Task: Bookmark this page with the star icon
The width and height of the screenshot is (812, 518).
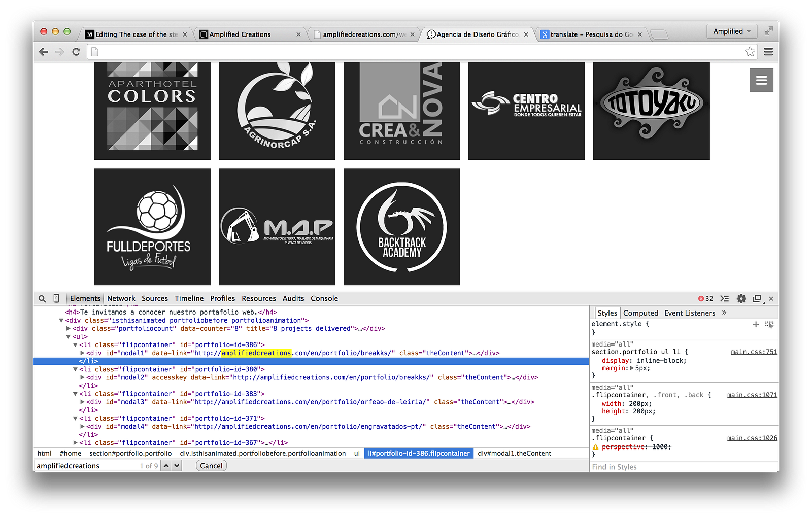Action: tap(750, 52)
